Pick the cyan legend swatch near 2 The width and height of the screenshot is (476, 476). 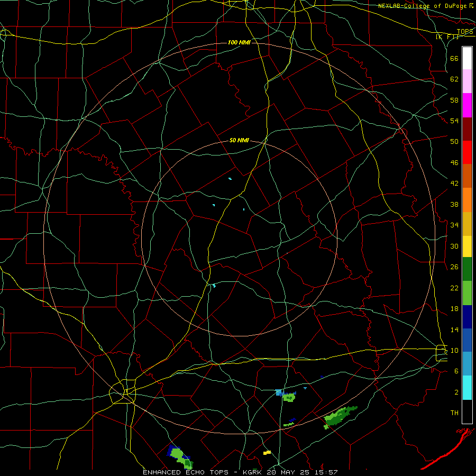click(x=467, y=388)
